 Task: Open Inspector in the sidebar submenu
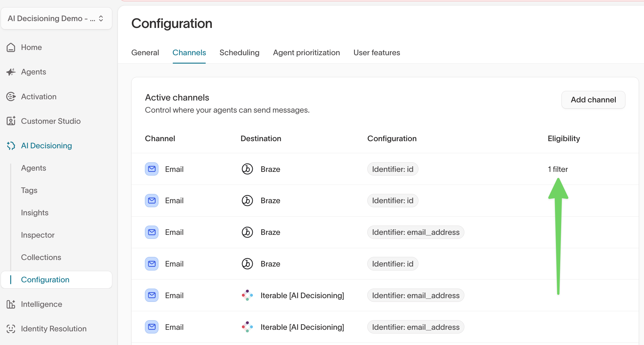click(38, 235)
